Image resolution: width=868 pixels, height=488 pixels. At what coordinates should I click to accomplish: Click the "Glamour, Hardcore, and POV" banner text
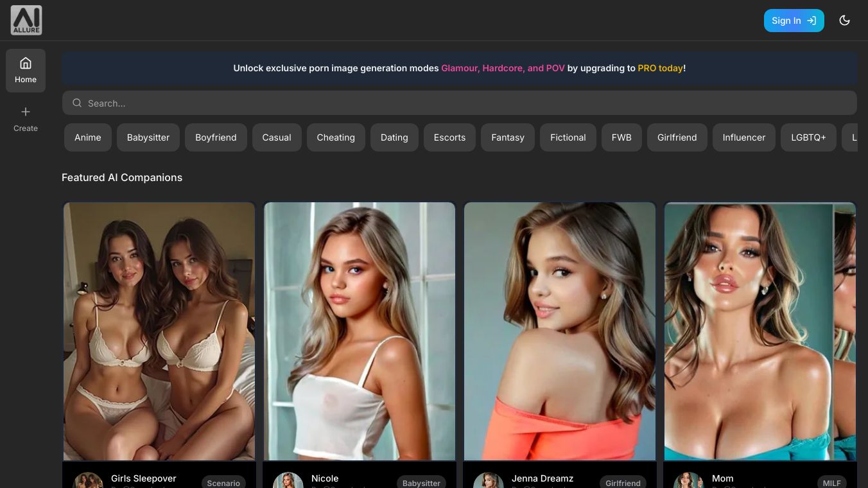503,68
